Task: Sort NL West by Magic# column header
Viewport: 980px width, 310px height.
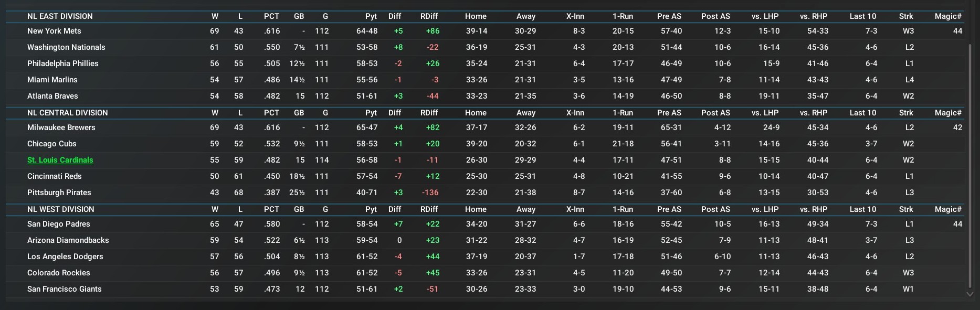Action: pyautogui.click(x=948, y=209)
